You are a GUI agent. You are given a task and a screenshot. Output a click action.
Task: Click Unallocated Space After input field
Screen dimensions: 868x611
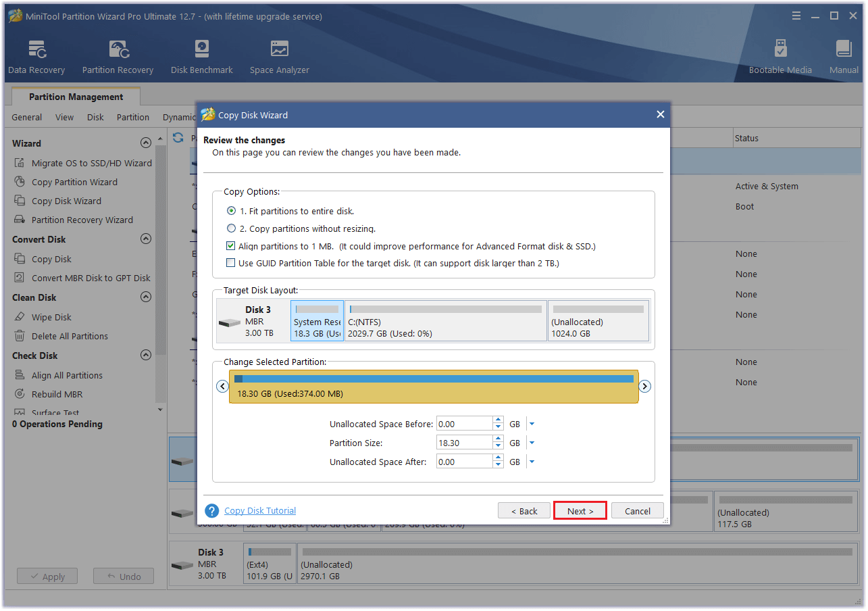point(465,462)
